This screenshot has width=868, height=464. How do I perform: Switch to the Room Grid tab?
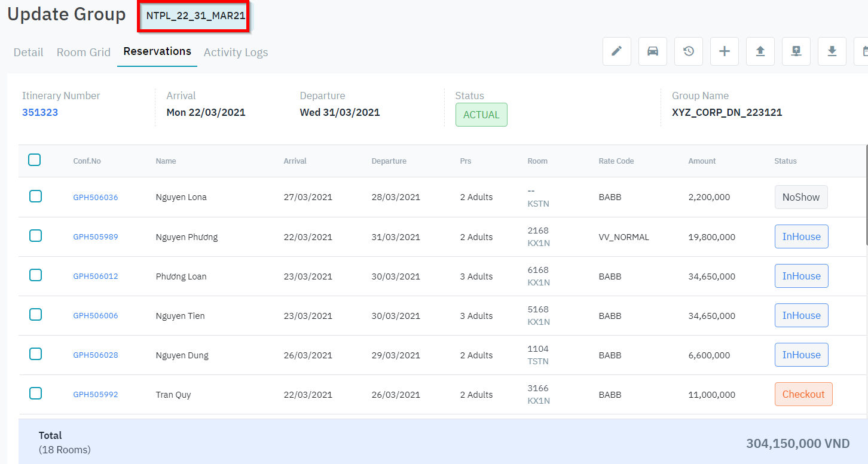click(x=84, y=53)
